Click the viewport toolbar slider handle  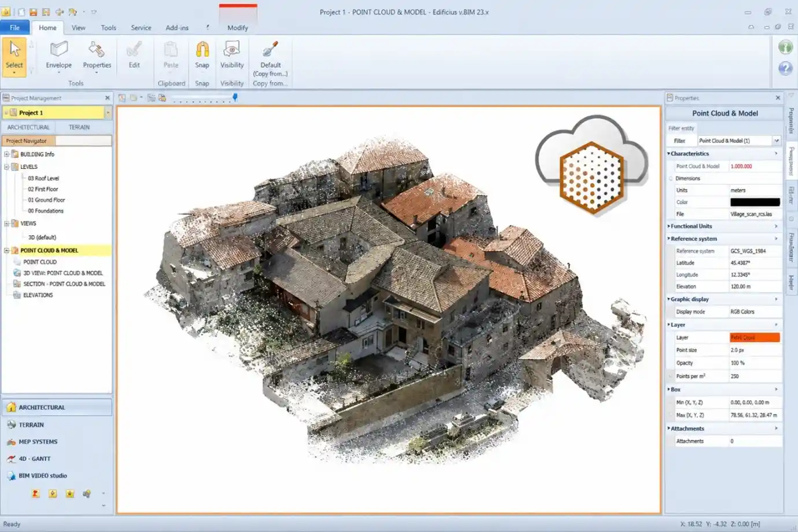tap(235, 97)
